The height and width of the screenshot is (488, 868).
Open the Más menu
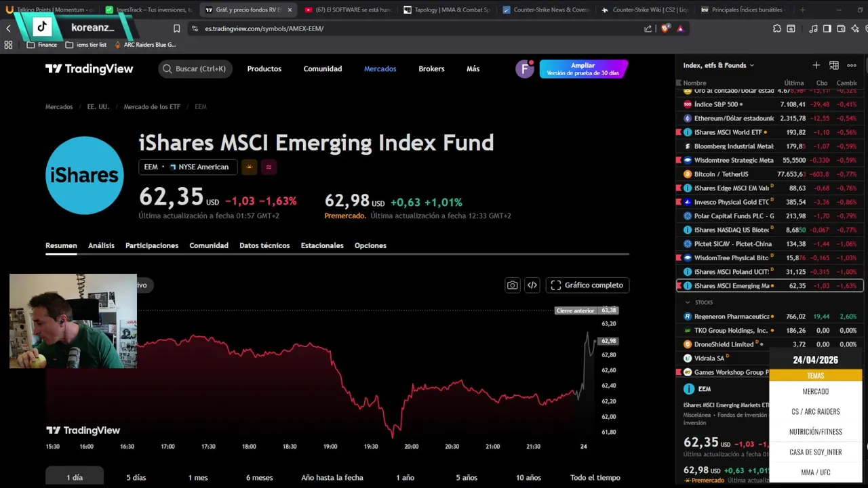(473, 68)
